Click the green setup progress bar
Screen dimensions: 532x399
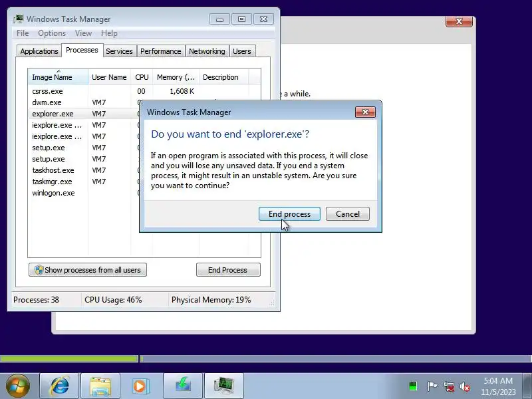pos(69,358)
